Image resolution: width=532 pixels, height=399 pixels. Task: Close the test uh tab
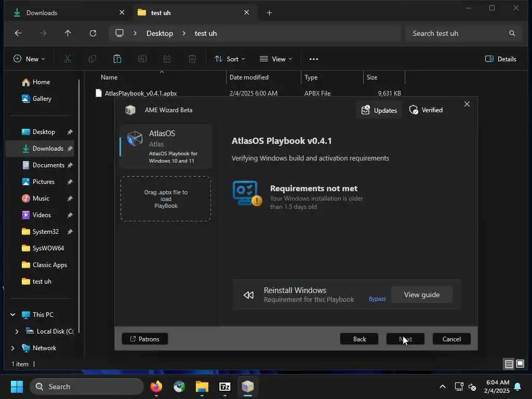(x=247, y=12)
